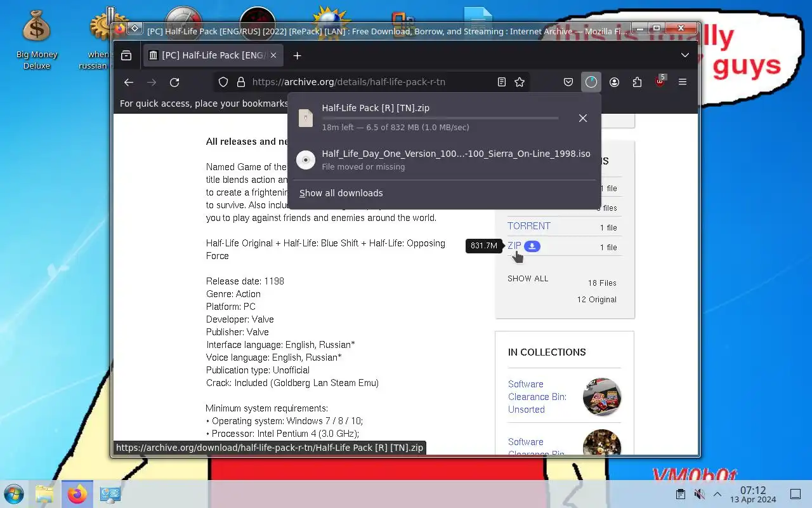Click the archive.org address bar
The width and height of the screenshot is (812, 508).
click(x=370, y=82)
